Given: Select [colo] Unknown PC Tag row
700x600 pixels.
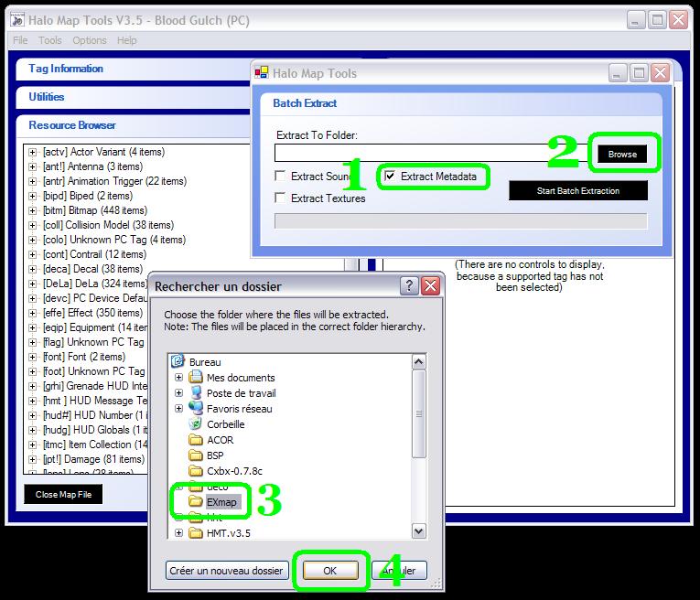Looking at the screenshot, I should (113, 240).
